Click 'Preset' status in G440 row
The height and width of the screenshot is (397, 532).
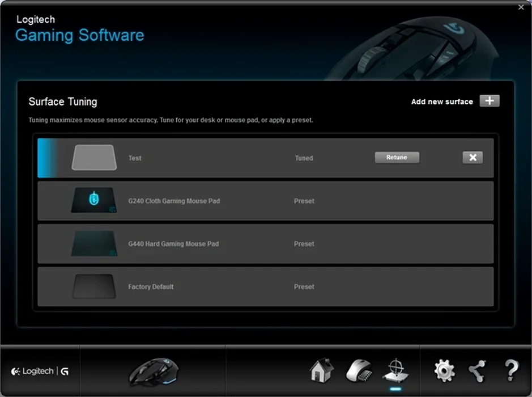pos(304,244)
